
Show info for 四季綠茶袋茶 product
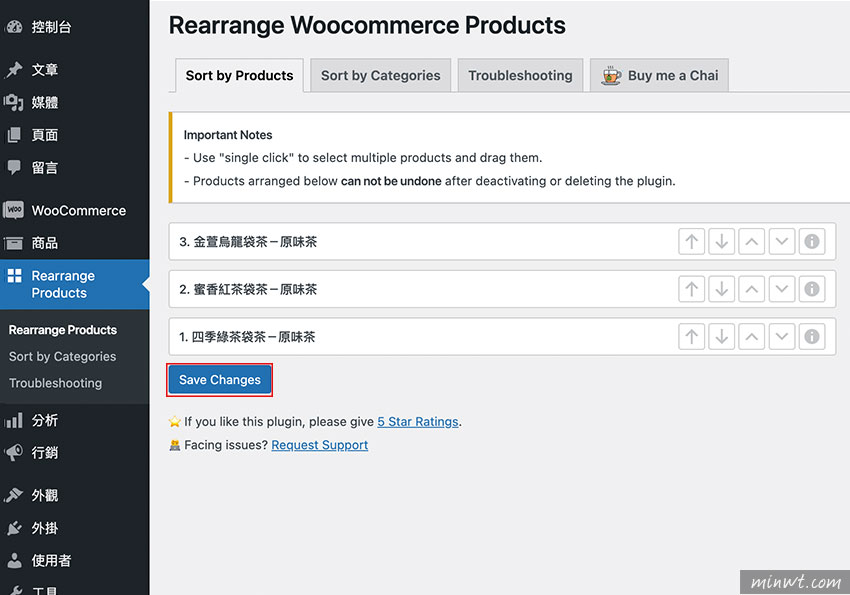pyautogui.click(x=812, y=337)
